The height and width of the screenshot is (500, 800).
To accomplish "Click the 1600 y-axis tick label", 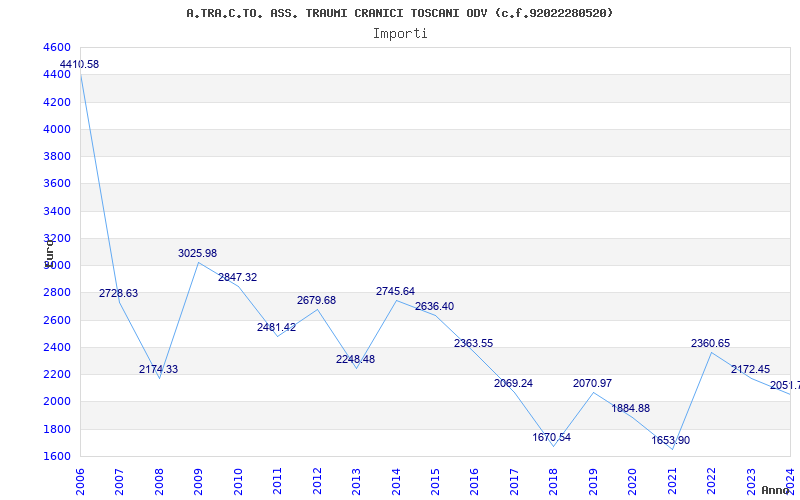I will (x=57, y=456).
